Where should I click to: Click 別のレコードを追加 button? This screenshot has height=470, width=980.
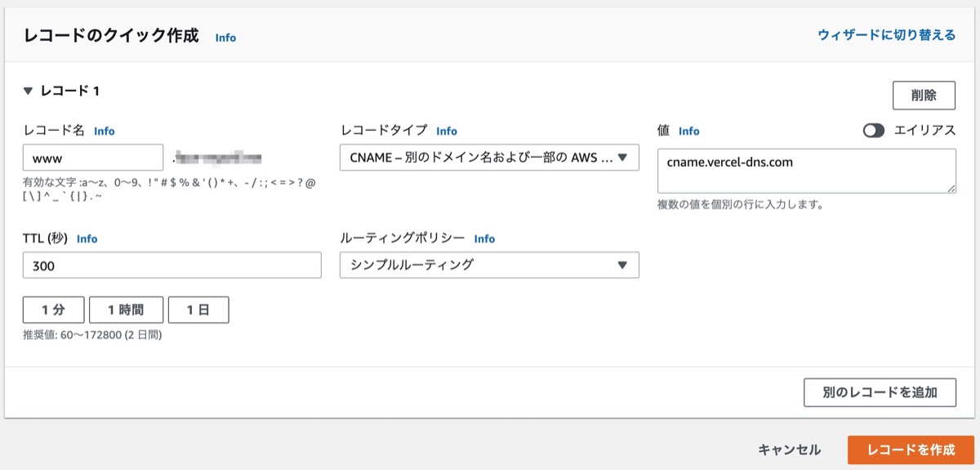(x=880, y=392)
